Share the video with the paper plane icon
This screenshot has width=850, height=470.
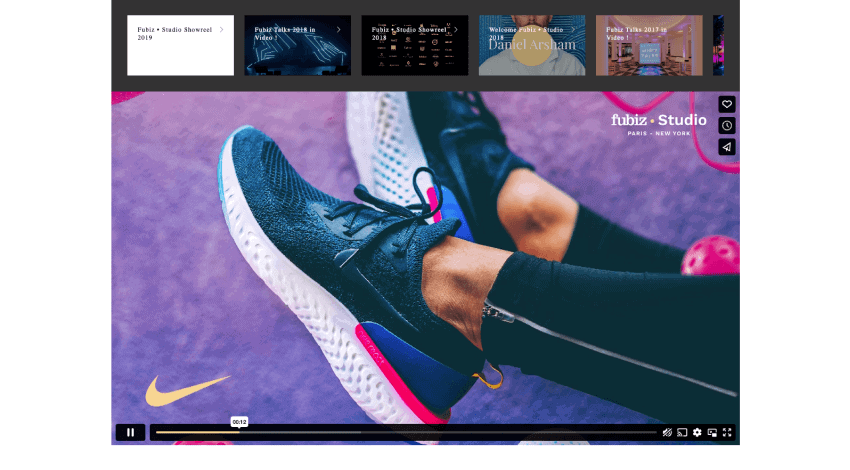[x=727, y=147]
